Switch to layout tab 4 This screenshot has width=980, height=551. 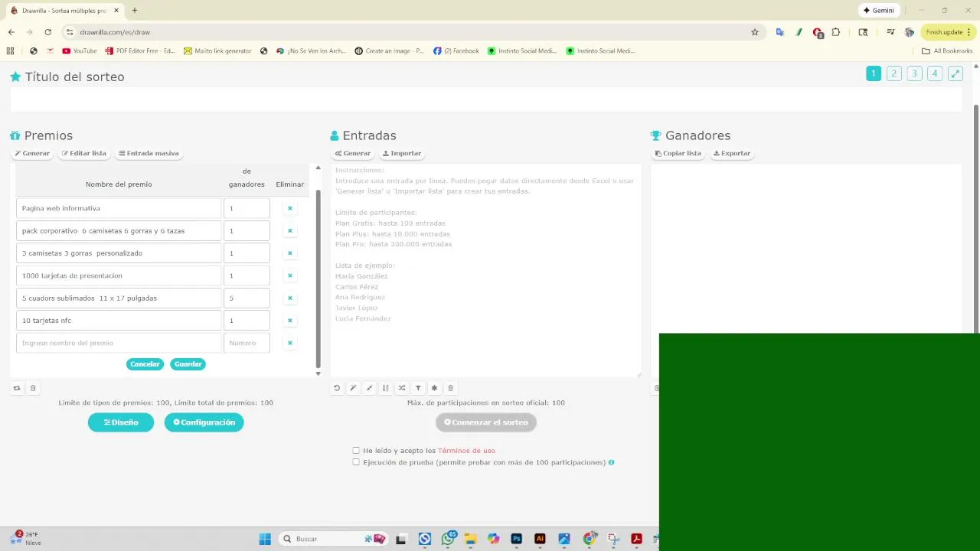[935, 73]
